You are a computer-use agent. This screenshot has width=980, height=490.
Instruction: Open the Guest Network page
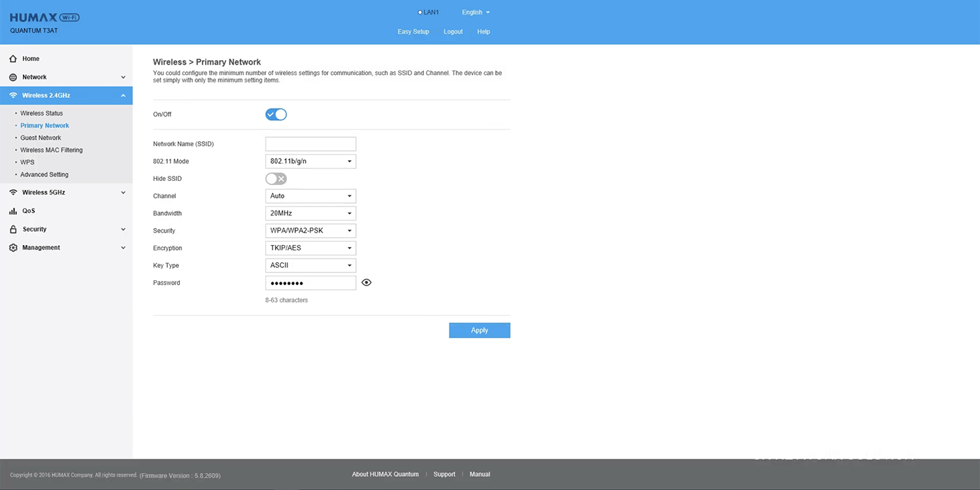pyautogui.click(x=41, y=138)
